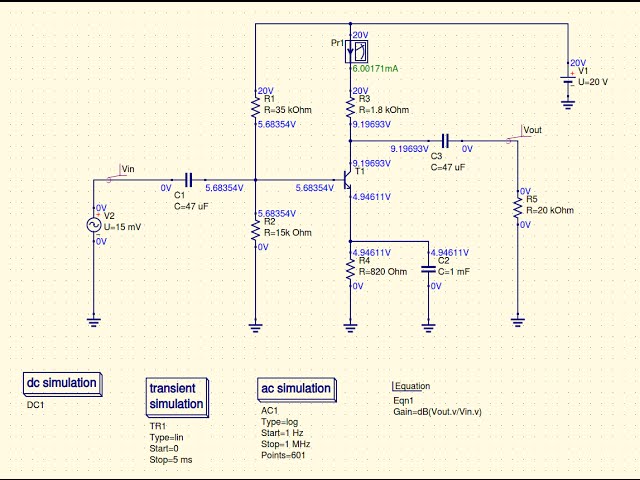Select load resistor R5 symbol

(518, 208)
